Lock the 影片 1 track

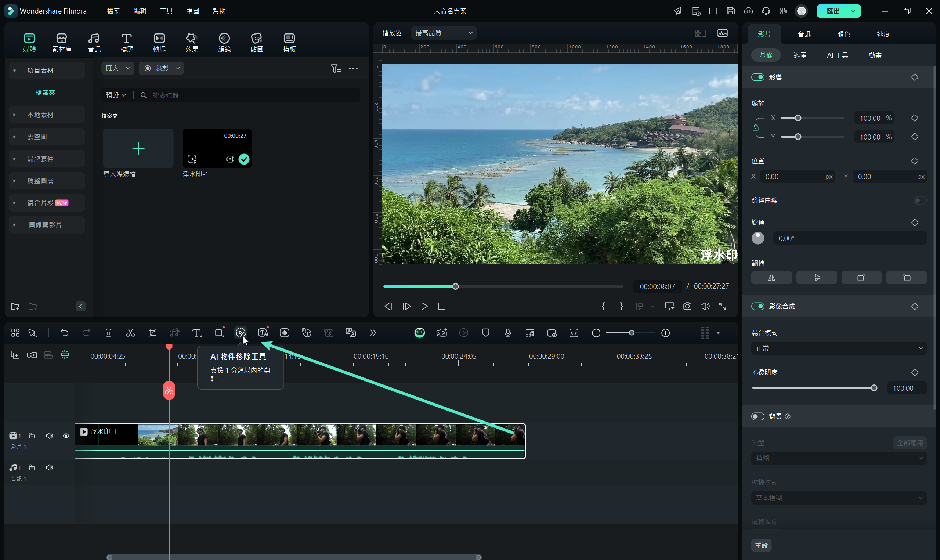(32, 436)
